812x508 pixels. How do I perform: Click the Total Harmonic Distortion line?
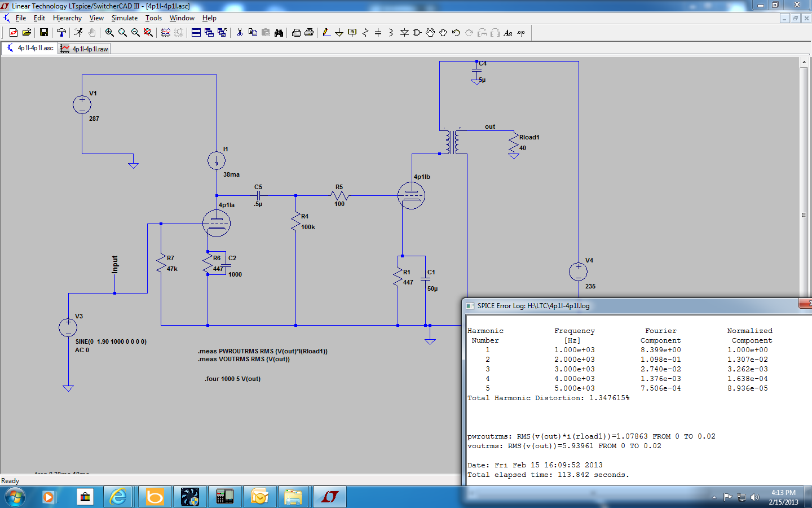coord(549,398)
